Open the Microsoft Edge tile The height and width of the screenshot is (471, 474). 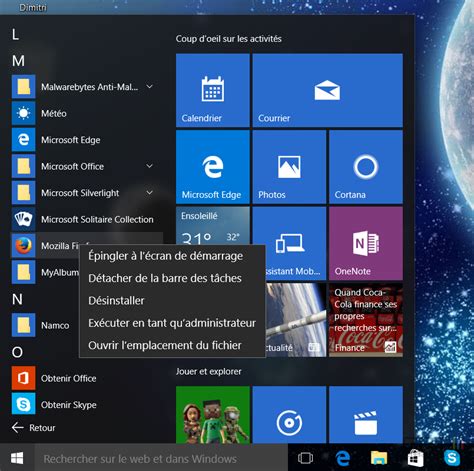coord(213,167)
